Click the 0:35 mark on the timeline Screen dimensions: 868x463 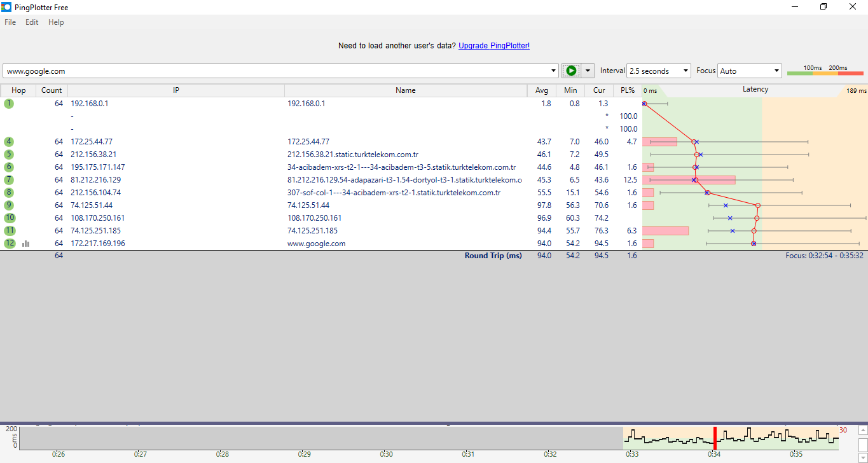(796, 454)
